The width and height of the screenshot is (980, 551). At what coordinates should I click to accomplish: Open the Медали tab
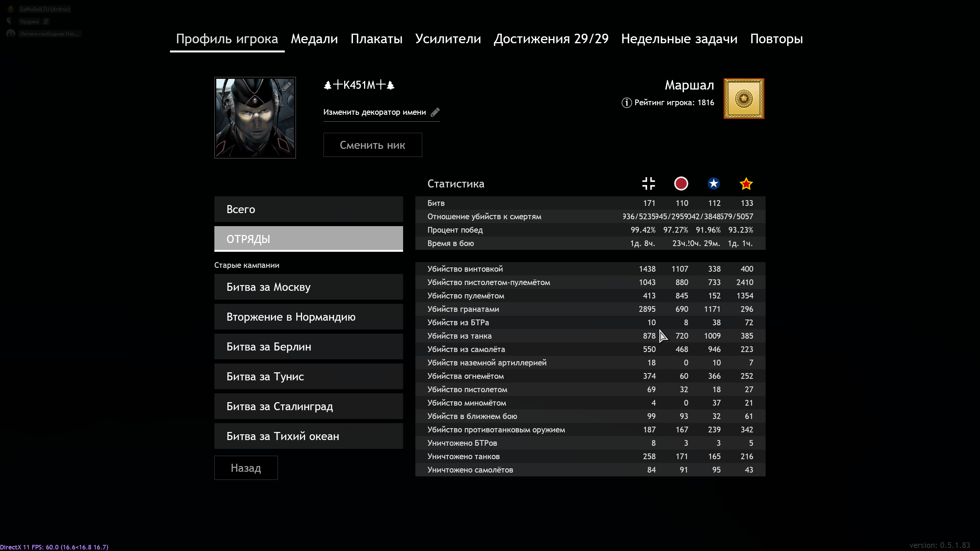coord(314,39)
